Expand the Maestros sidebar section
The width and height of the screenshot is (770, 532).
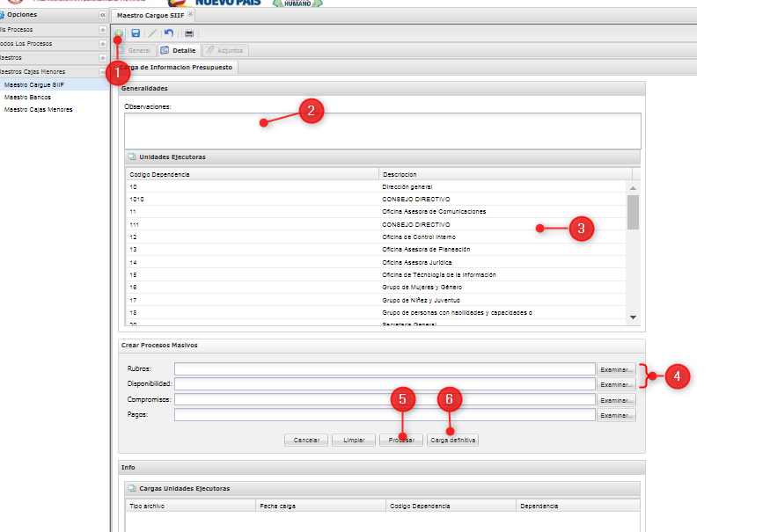[x=102, y=58]
